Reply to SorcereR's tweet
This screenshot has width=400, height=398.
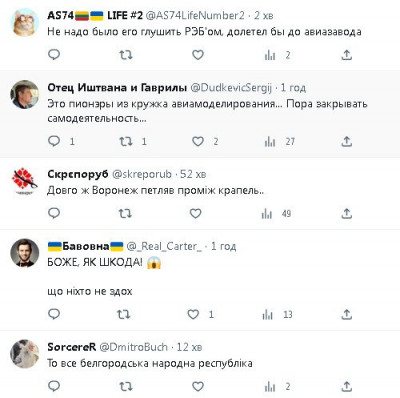[x=54, y=386]
